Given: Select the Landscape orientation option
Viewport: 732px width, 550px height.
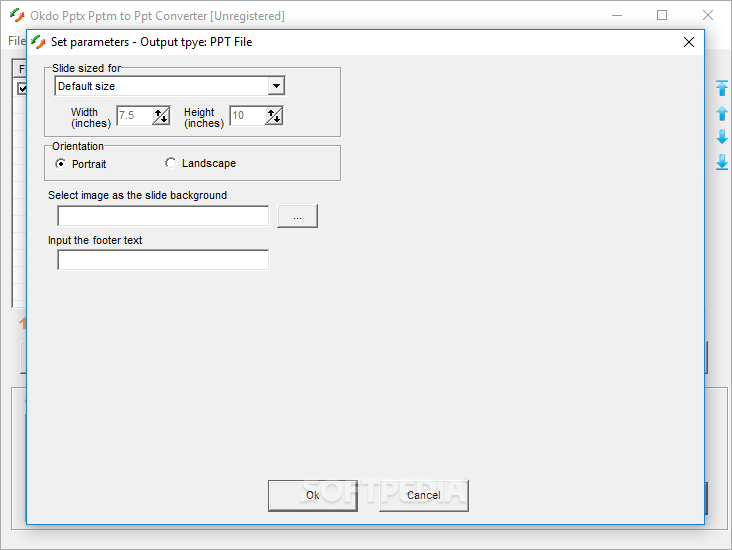Looking at the screenshot, I should (x=200, y=163).
